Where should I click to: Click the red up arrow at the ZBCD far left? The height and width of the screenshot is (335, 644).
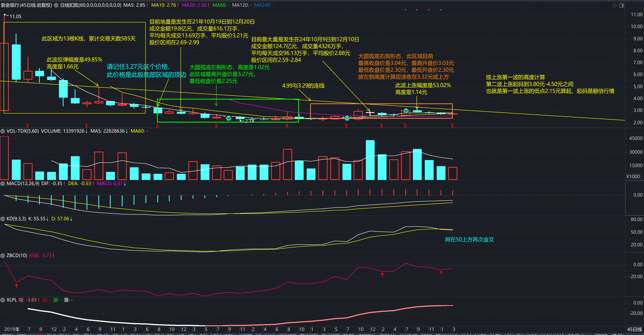coord(16,285)
